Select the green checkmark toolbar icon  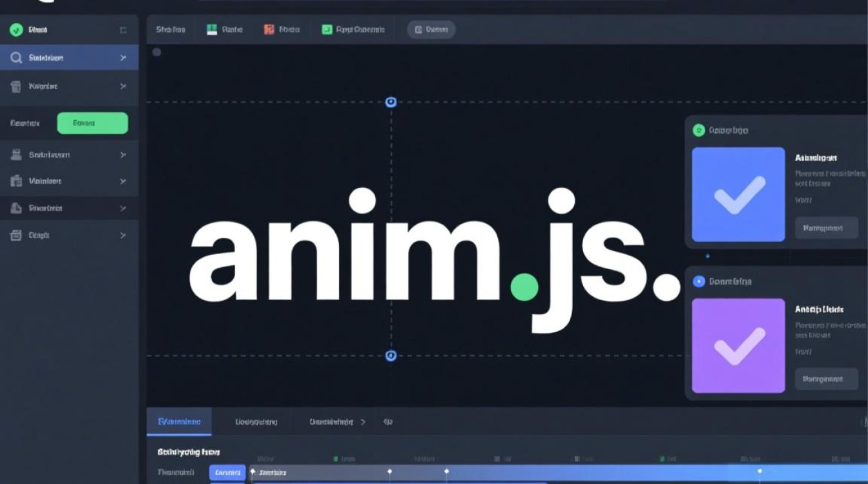pyautogui.click(x=326, y=29)
